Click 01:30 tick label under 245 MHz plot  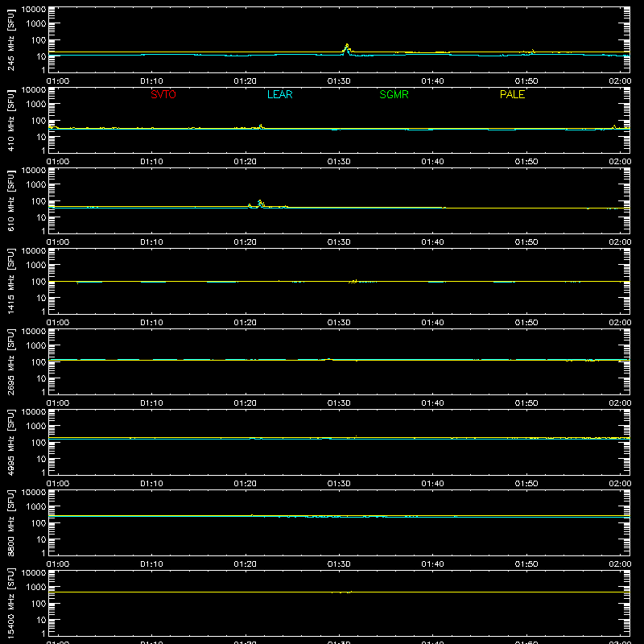tap(339, 81)
